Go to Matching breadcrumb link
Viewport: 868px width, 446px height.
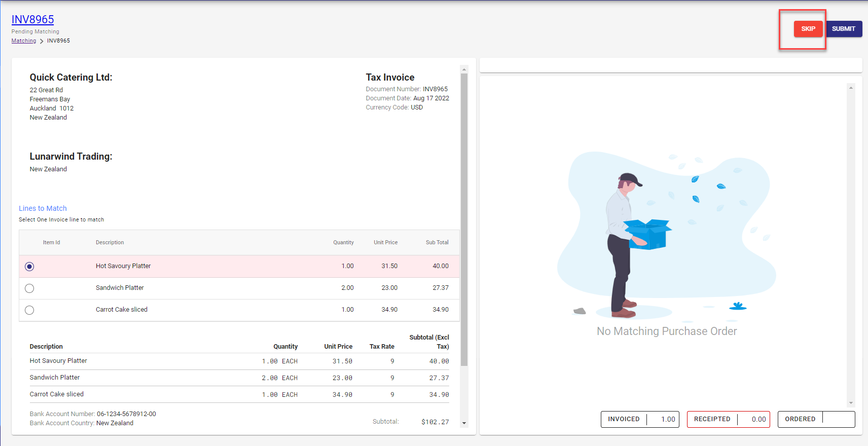tap(24, 41)
